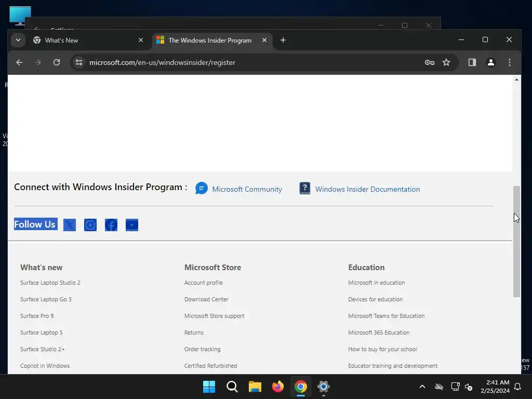Viewport: 532px width, 399px height.
Task: Open Microsoft 365 Education link
Action: click(x=379, y=332)
